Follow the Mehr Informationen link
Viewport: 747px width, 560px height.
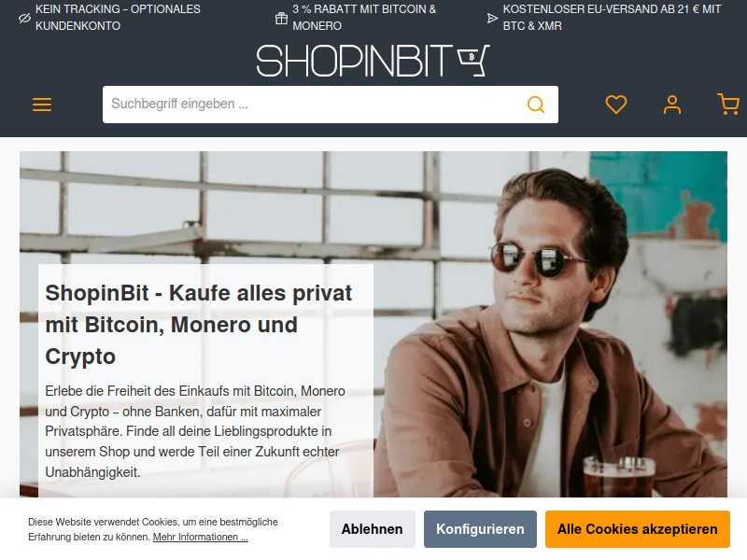click(200, 537)
